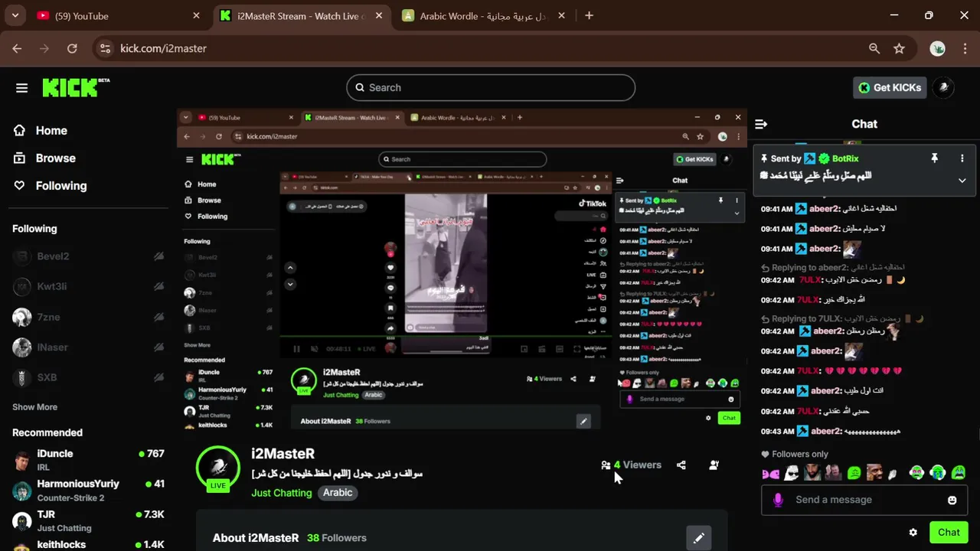
Task: Open the emoji picker in the message box
Action: tap(952, 500)
